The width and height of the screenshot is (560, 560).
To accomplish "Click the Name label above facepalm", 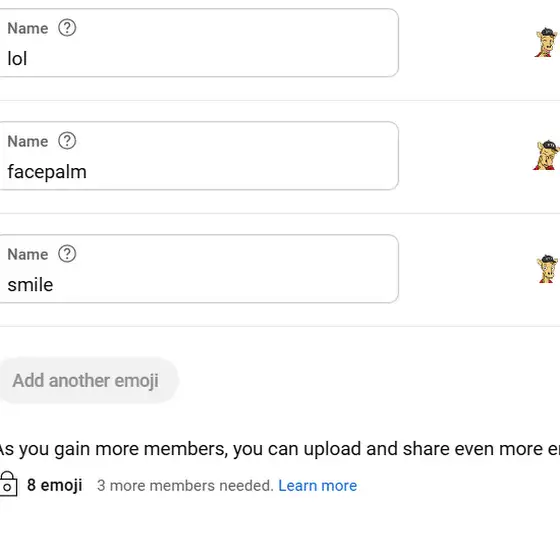I will 28,141.
